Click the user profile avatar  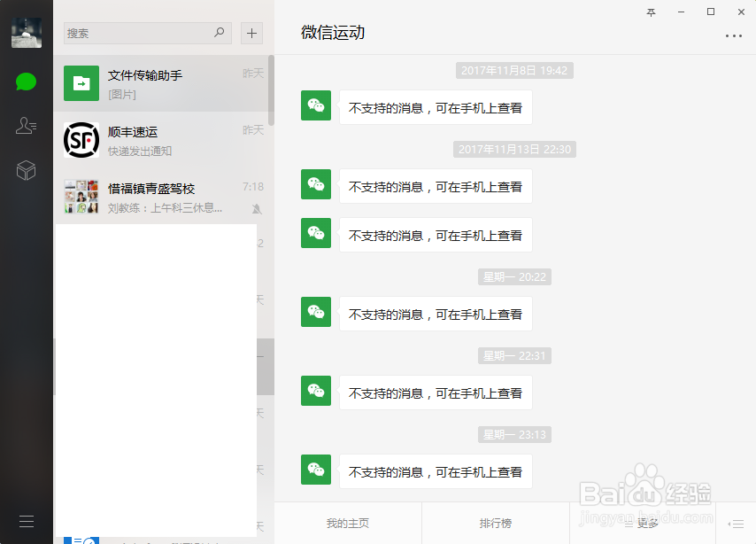click(x=27, y=33)
